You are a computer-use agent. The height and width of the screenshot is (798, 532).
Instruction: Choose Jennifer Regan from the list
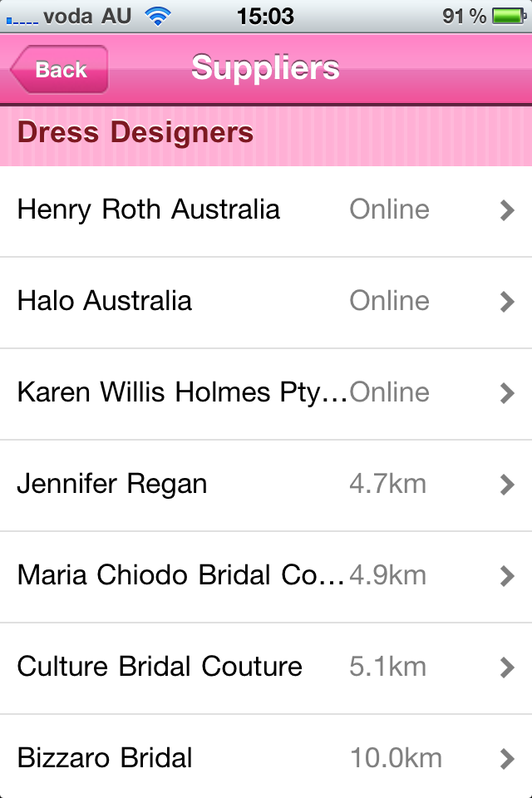tap(112, 484)
